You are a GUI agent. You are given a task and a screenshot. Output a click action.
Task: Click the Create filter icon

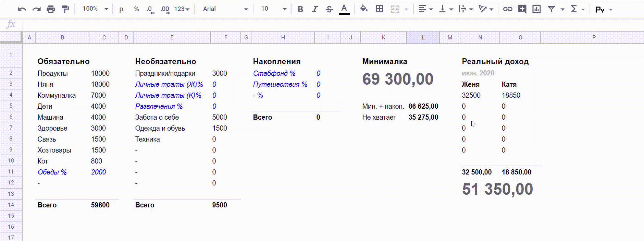click(551, 9)
